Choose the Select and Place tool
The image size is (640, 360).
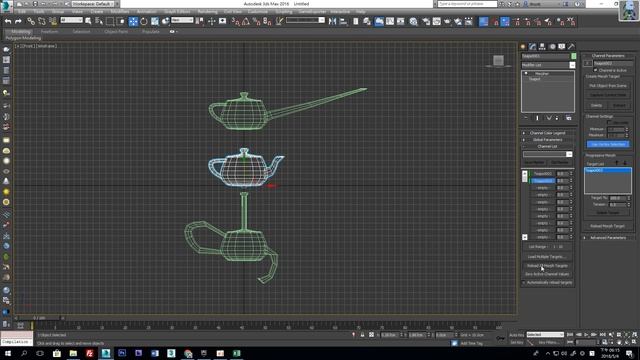[165, 21]
